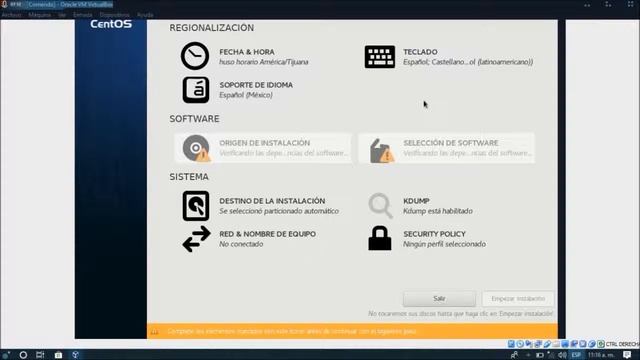This screenshot has width=640, height=360.
Task: Open the Ver menu in VirtualBox
Action: tap(62, 15)
